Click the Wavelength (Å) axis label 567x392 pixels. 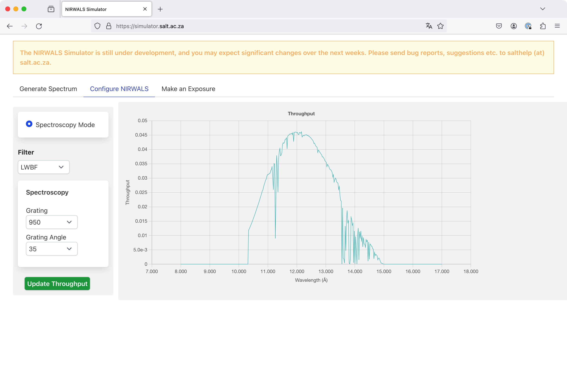tap(311, 280)
